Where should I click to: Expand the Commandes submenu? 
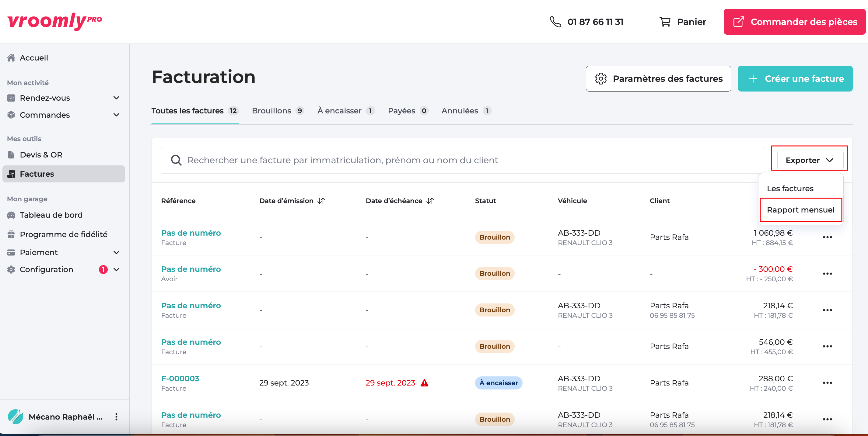(x=116, y=115)
